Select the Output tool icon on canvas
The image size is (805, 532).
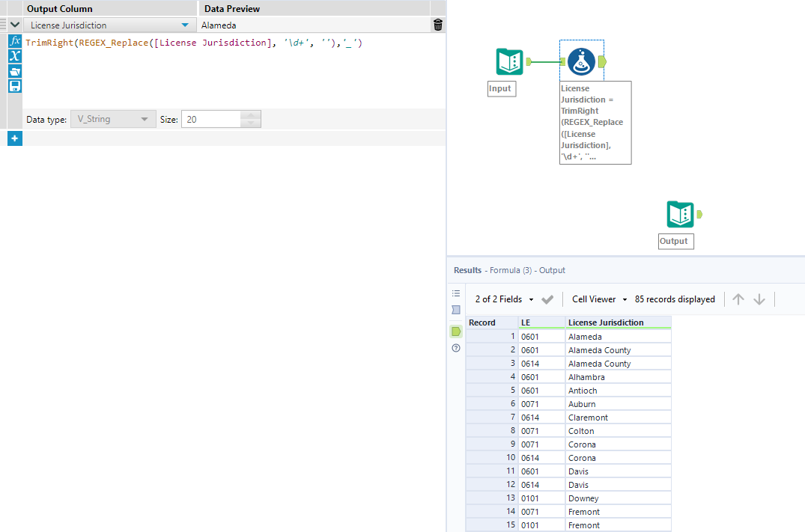pyautogui.click(x=680, y=215)
